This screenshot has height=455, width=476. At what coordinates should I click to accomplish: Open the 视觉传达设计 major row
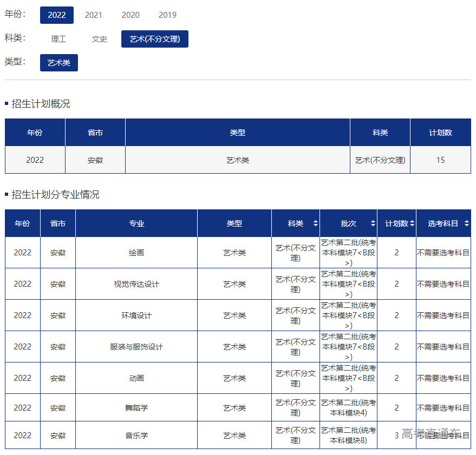click(x=136, y=284)
